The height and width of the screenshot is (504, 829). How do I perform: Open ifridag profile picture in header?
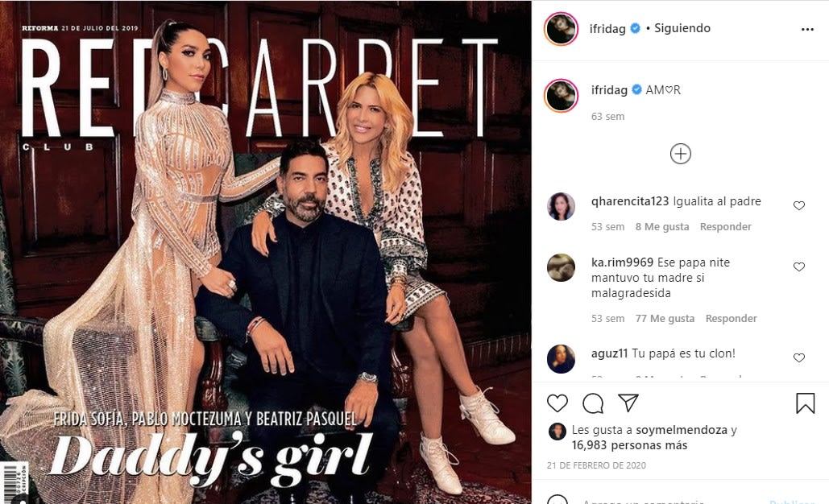[x=561, y=28]
